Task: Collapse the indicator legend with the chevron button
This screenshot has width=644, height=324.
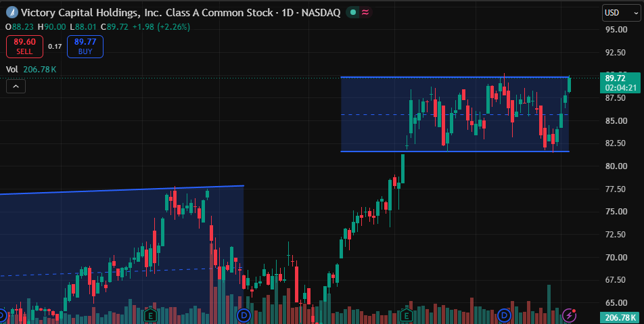Action: tap(16, 87)
